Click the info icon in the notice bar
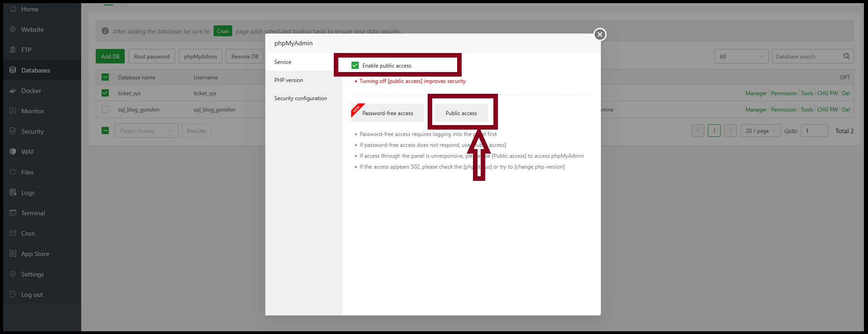The image size is (868, 334). 105,31
